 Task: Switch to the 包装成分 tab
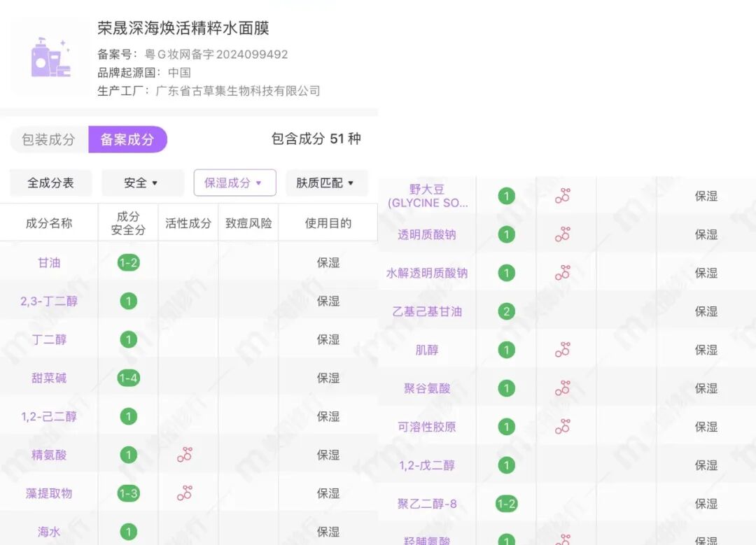(49, 140)
